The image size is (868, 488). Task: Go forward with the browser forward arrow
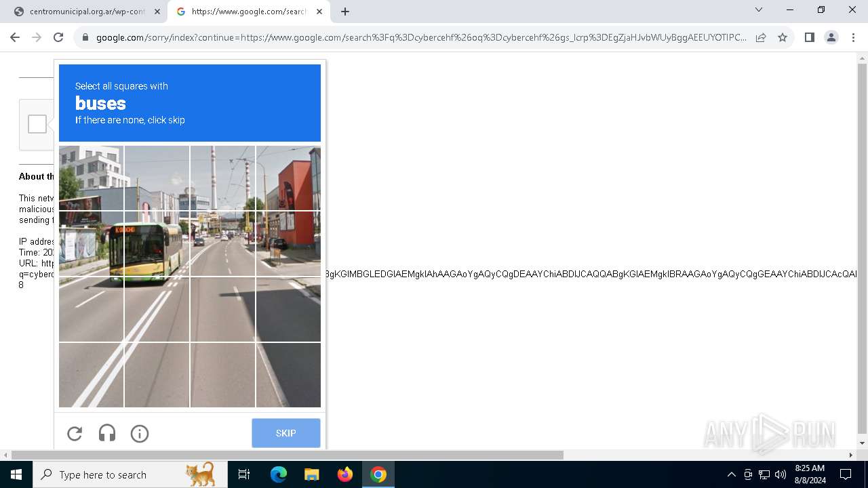(37, 37)
